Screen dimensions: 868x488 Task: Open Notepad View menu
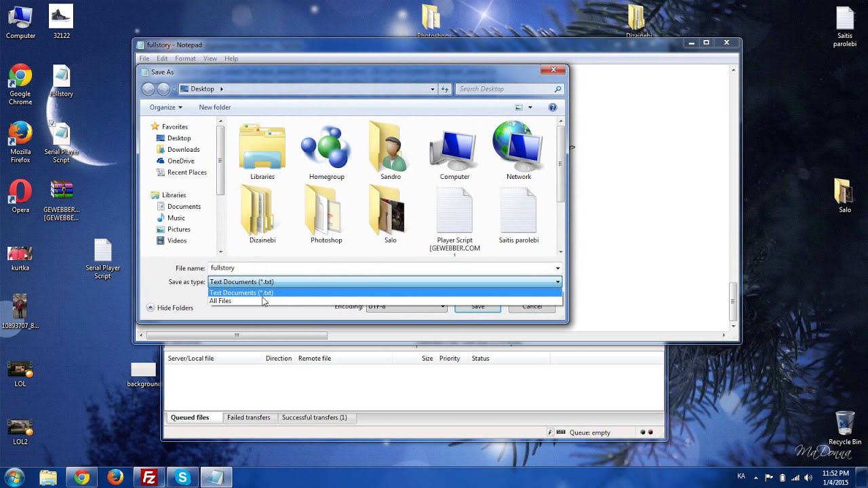pos(210,59)
